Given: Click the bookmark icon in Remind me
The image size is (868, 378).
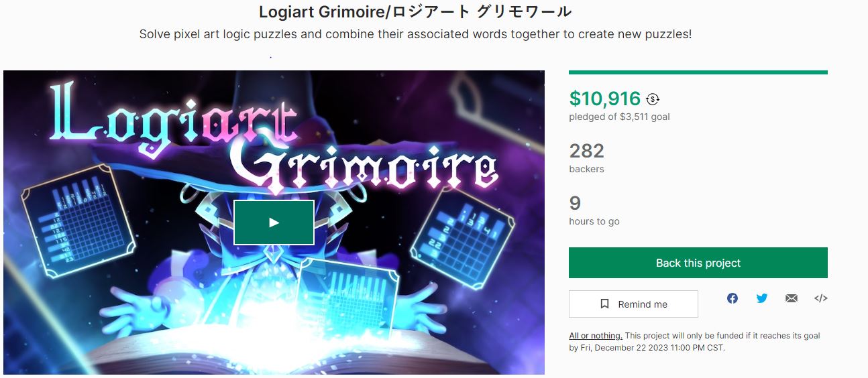Looking at the screenshot, I should pos(604,304).
